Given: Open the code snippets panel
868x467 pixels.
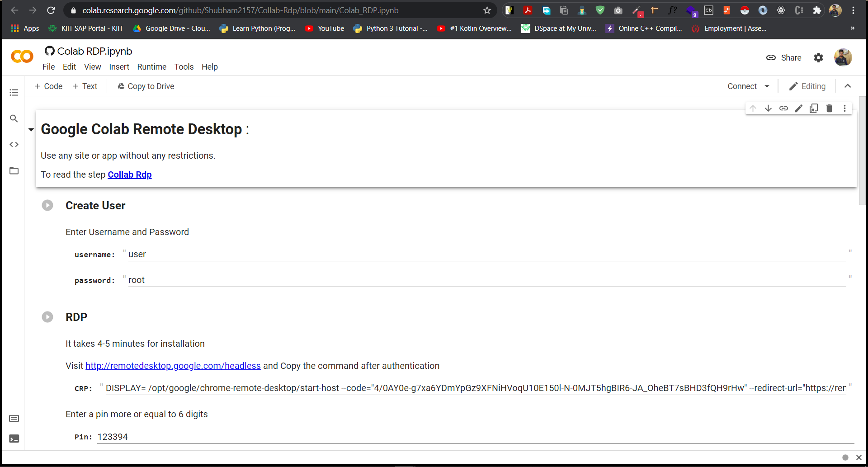Looking at the screenshot, I should click(14, 145).
